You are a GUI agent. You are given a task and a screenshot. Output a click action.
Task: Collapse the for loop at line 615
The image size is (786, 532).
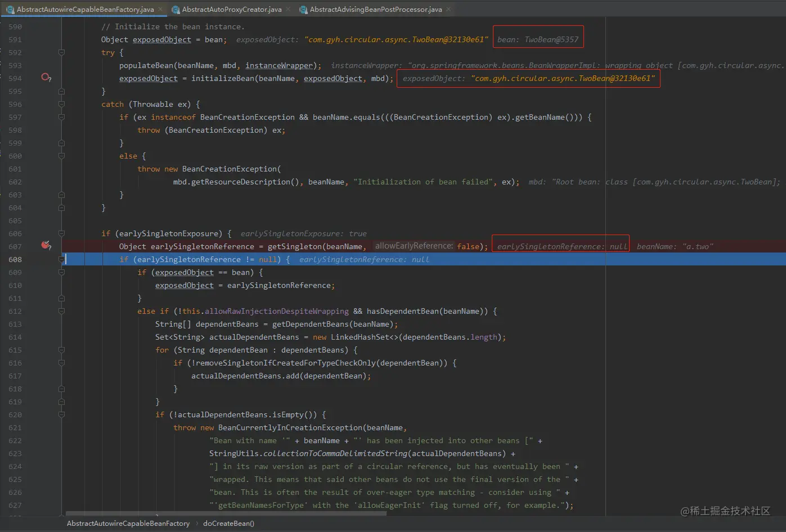pyautogui.click(x=62, y=350)
